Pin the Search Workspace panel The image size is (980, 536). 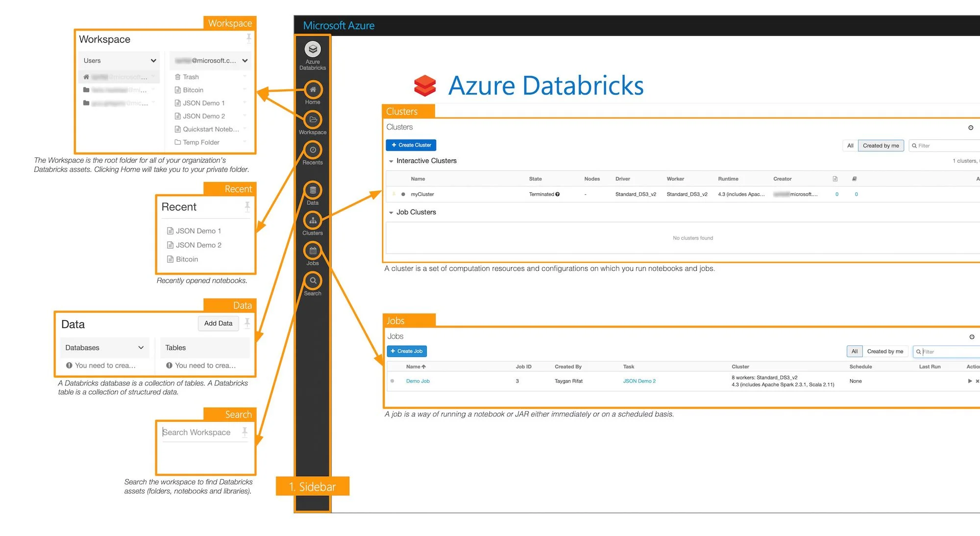245,432
